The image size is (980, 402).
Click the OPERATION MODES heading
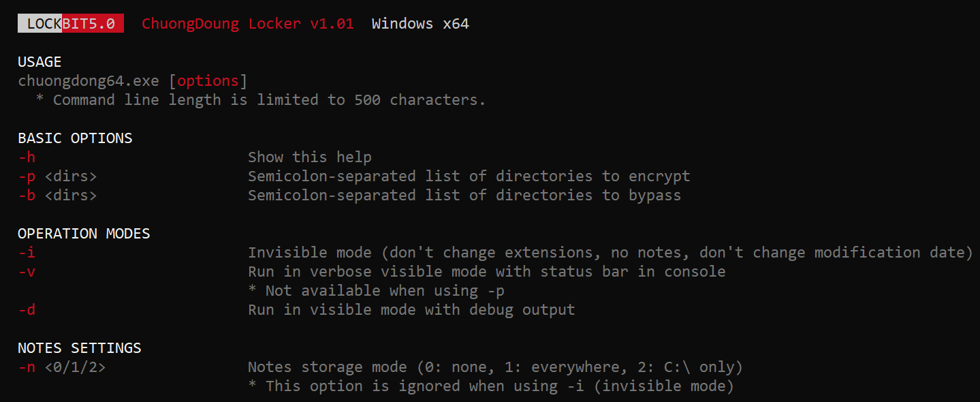point(84,234)
